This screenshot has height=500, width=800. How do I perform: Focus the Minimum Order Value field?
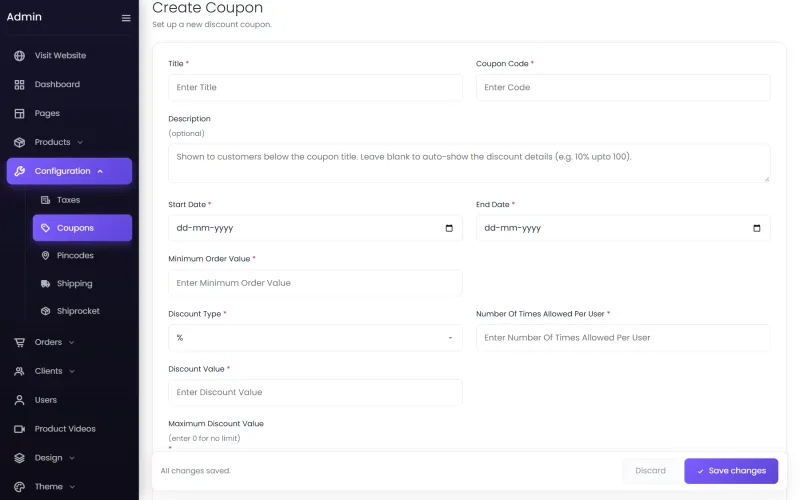315,283
